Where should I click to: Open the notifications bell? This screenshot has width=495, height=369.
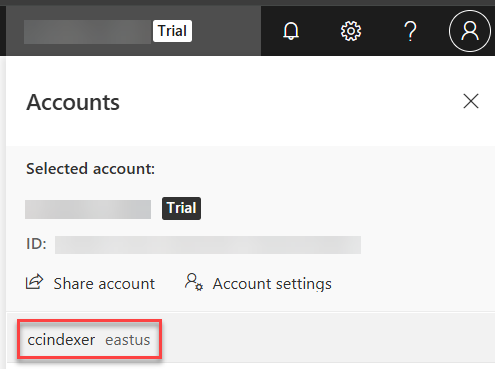pos(291,31)
